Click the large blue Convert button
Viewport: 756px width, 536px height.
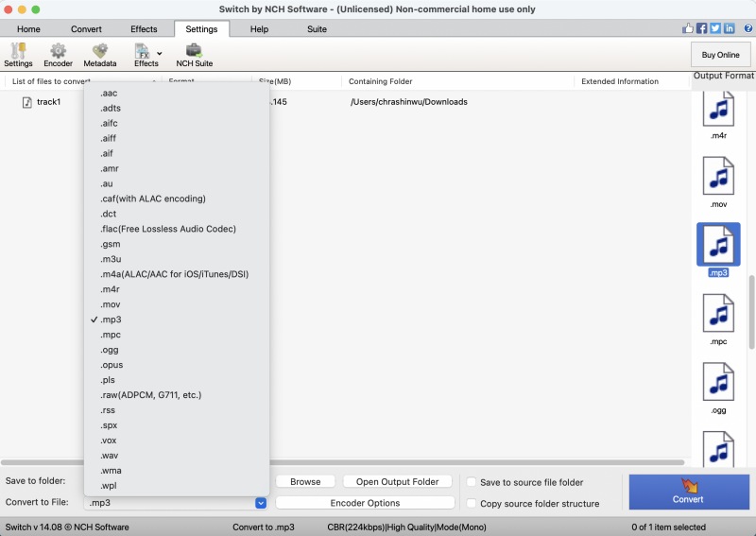689,493
